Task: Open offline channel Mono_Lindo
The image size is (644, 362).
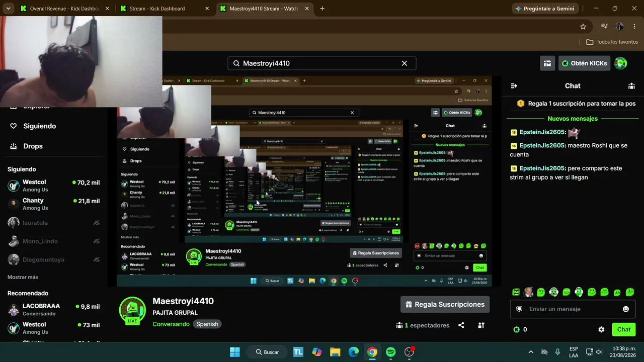Action: pyautogui.click(x=54, y=241)
